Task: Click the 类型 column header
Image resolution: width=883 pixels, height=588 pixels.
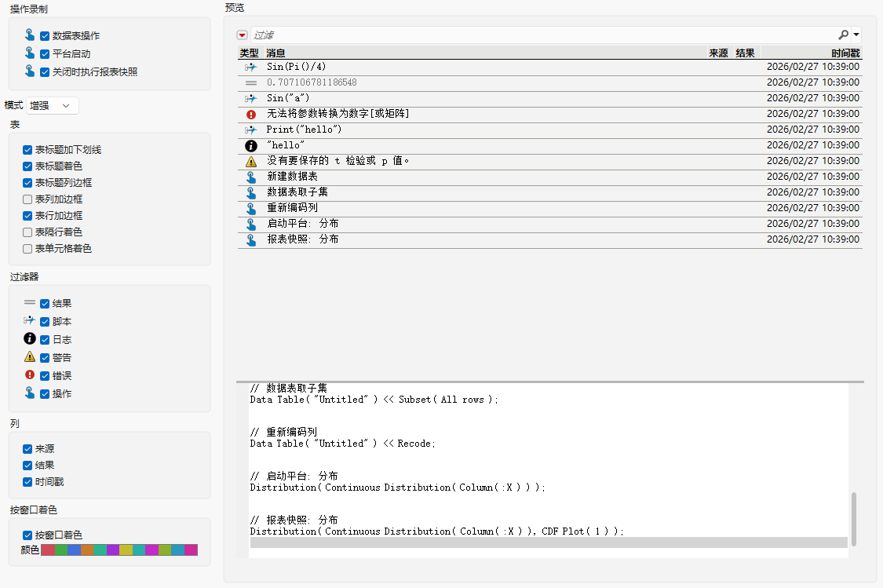Action: coord(249,53)
